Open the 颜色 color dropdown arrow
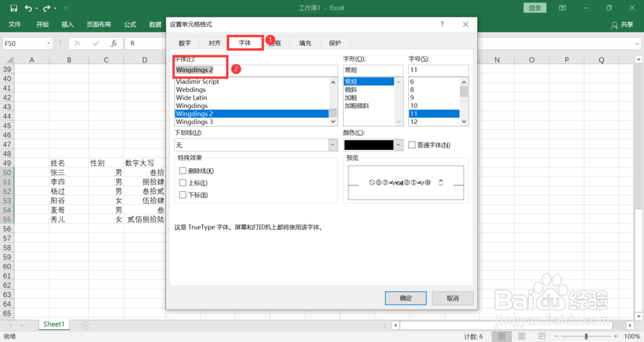This screenshot has width=644, height=342. coord(398,145)
